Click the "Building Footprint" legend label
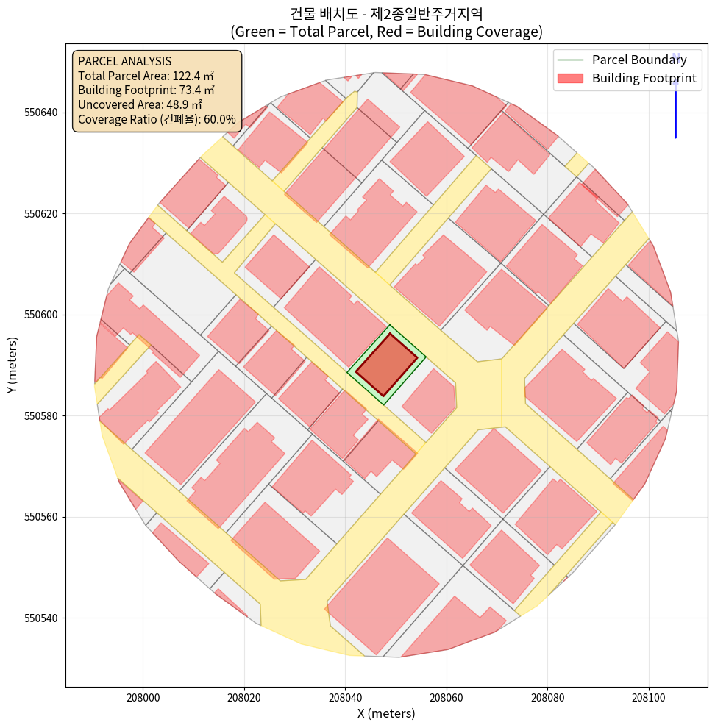Image resolution: width=715 pixels, height=728 pixels. [644, 79]
